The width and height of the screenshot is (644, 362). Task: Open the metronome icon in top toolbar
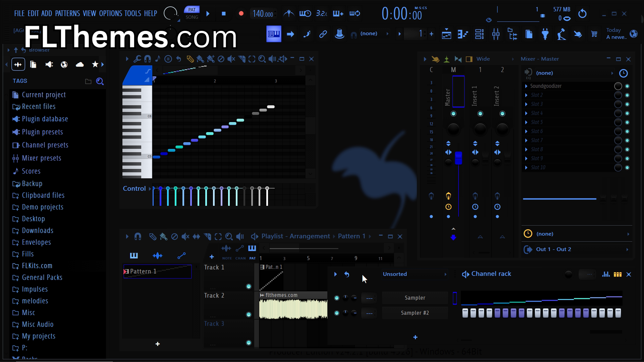[x=288, y=13]
